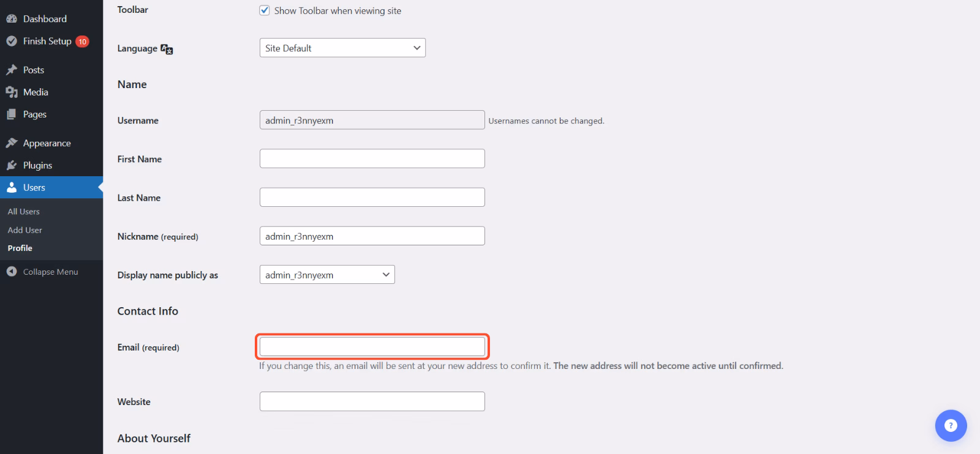Click the Plugins plug icon

pyautogui.click(x=11, y=165)
